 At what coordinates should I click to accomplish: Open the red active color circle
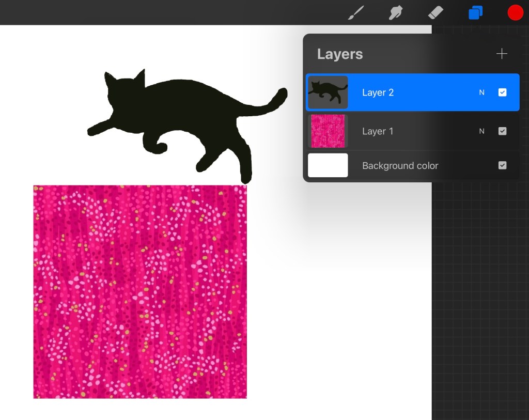coord(515,13)
